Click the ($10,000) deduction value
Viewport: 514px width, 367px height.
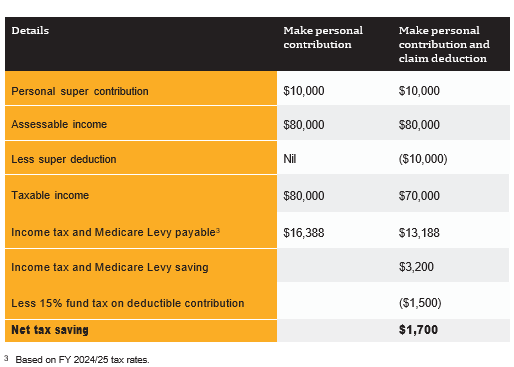[x=423, y=159]
